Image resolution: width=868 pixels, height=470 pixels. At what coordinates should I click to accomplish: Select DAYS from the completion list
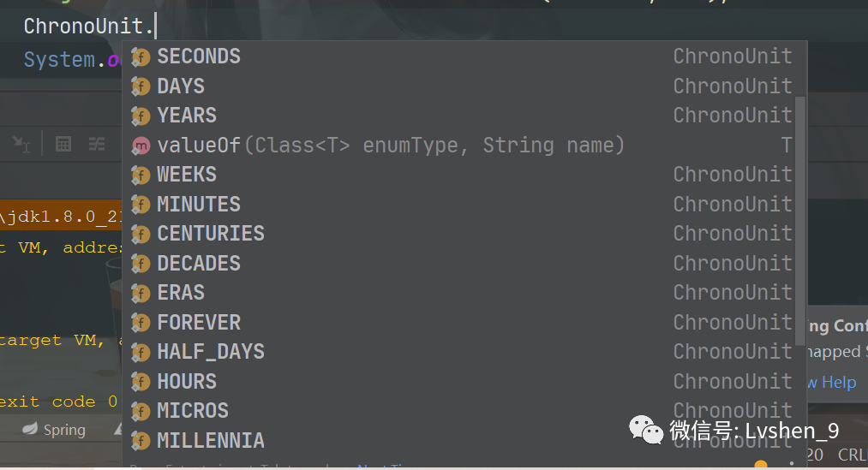181,86
